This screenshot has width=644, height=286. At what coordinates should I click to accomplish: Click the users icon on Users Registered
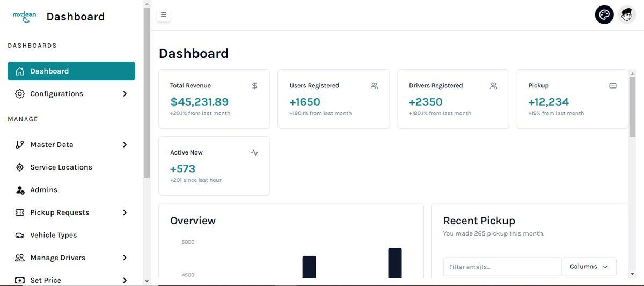point(374,85)
